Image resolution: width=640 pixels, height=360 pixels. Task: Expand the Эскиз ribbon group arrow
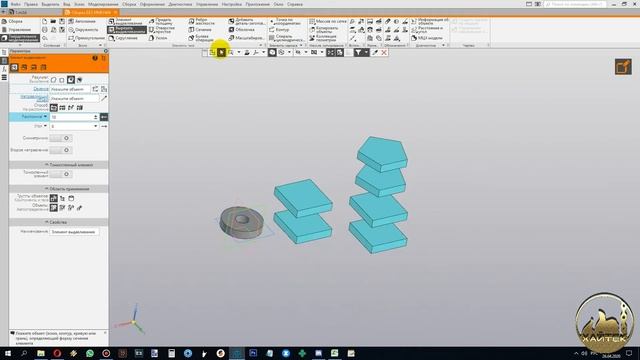100,45
